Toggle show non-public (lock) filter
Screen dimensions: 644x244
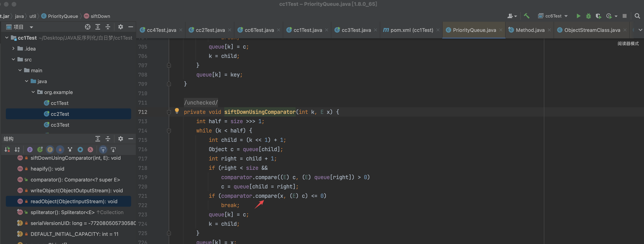click(60, 150)
